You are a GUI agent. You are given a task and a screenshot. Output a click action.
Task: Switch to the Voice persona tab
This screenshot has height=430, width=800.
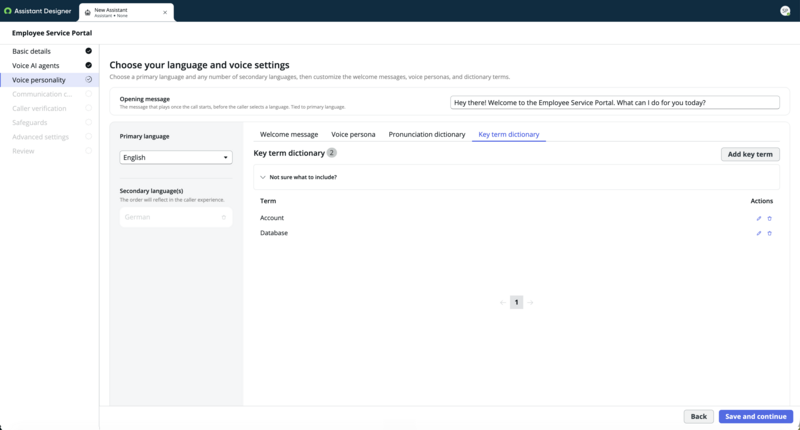pos(353,134)
